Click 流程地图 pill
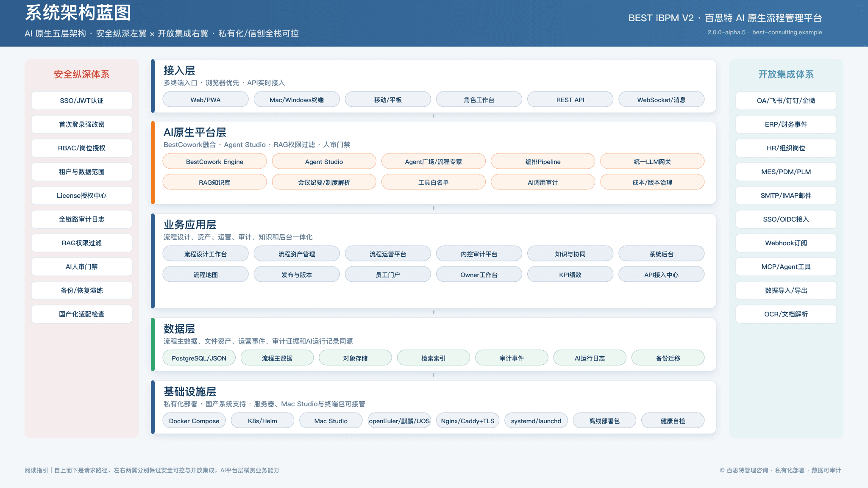Image resolution: width=868 pixels, height=488 pixels. (x=206, y=274)
